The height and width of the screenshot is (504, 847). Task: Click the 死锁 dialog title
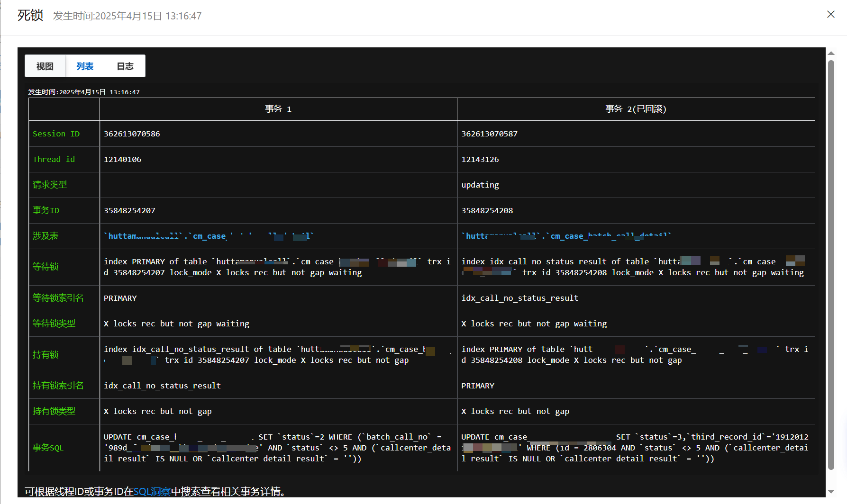coord(30,15)
